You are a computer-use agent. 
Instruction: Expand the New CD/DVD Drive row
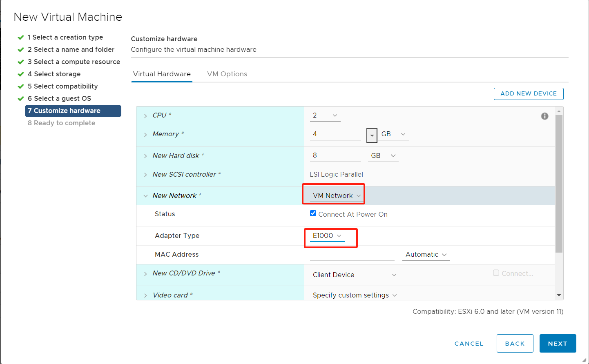click(145, 274)
